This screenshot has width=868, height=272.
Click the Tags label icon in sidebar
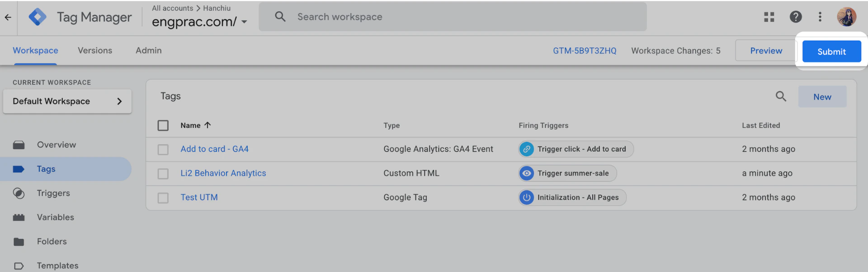pos(19,169)
